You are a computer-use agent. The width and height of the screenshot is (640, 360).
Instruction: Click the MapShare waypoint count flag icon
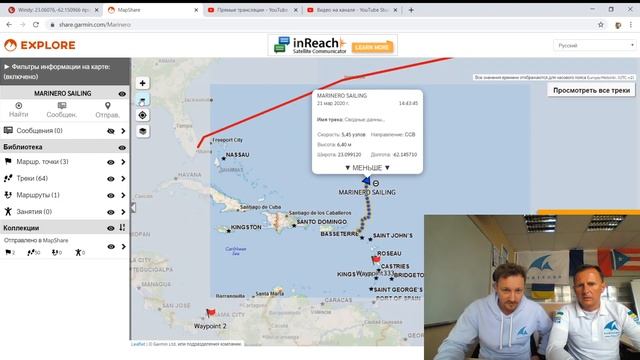pos(8,253)
